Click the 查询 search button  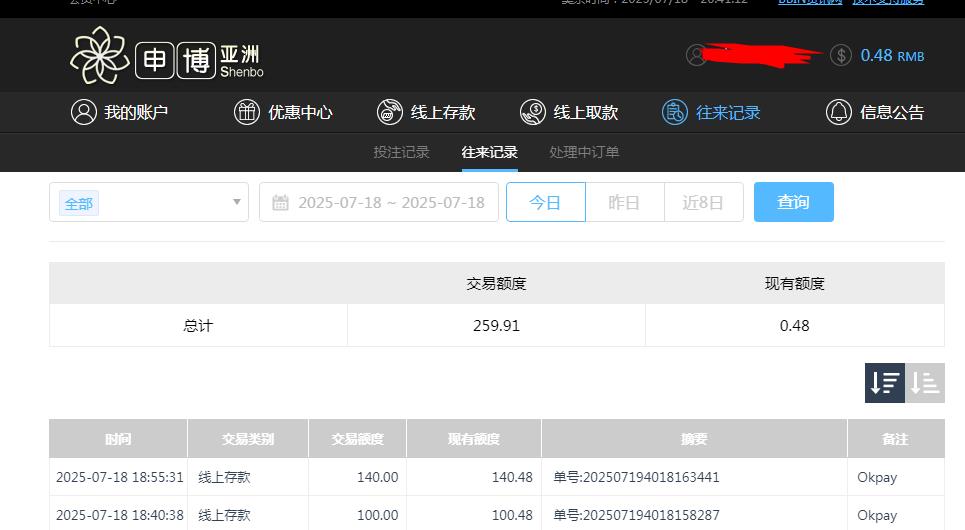tap(793, 202)
